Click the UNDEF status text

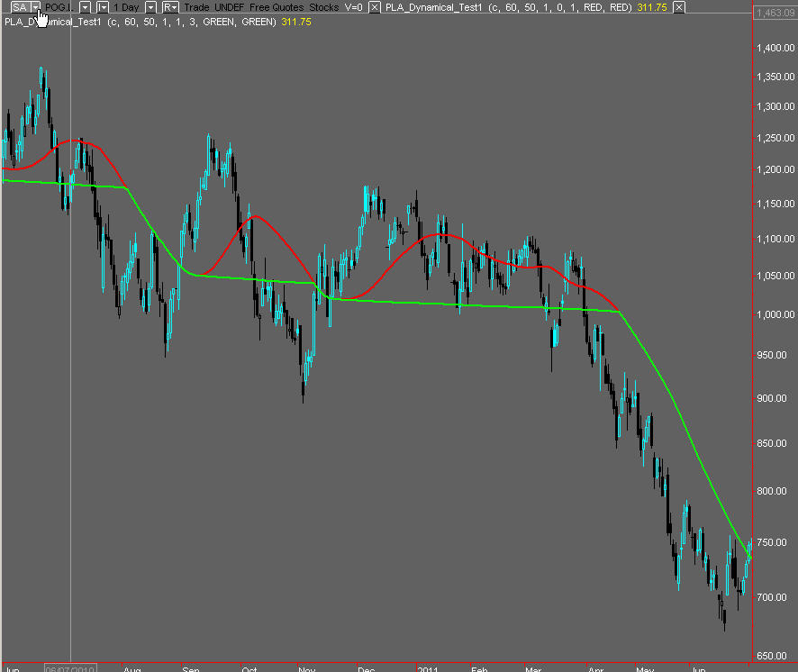point(230,7)
